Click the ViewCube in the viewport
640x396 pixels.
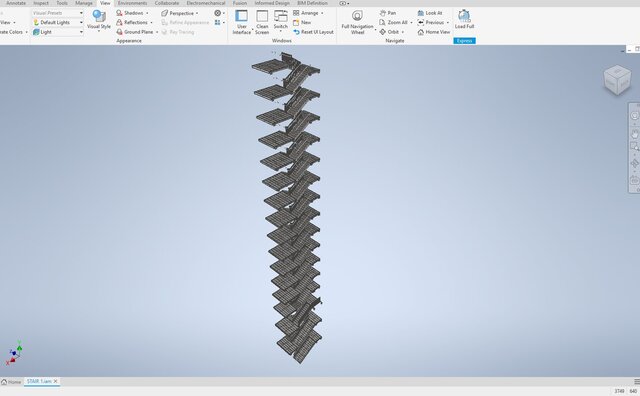point(617,80)
